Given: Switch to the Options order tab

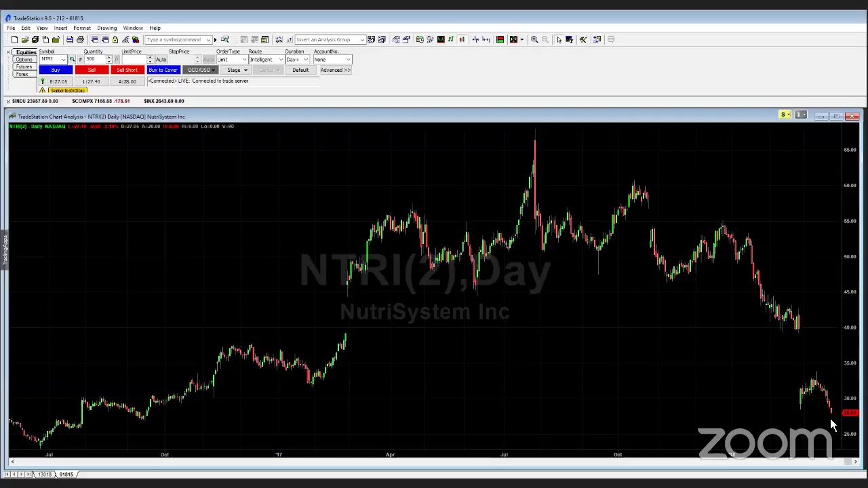Looking at the screenshot, I should (24, 60).
